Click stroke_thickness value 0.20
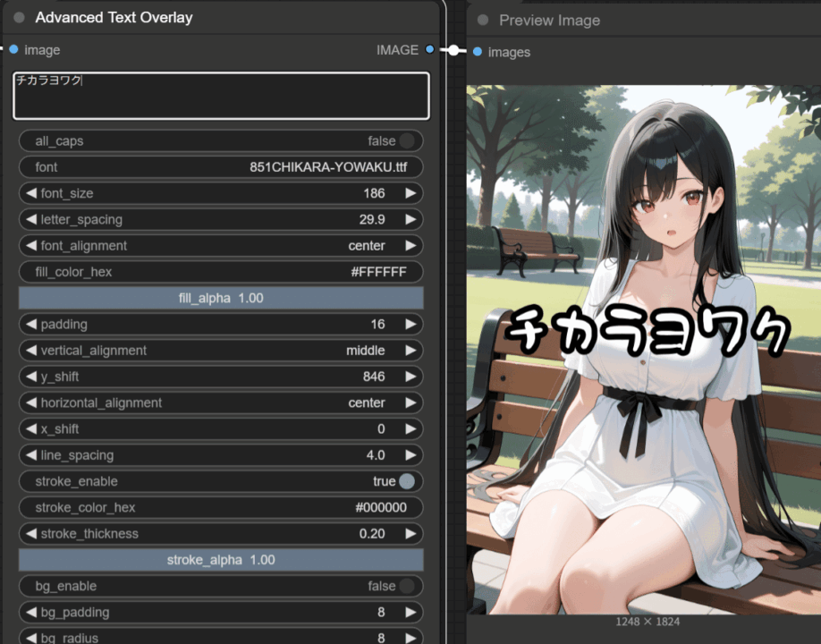This screenshot has width=821, height=644. point(372,533)
